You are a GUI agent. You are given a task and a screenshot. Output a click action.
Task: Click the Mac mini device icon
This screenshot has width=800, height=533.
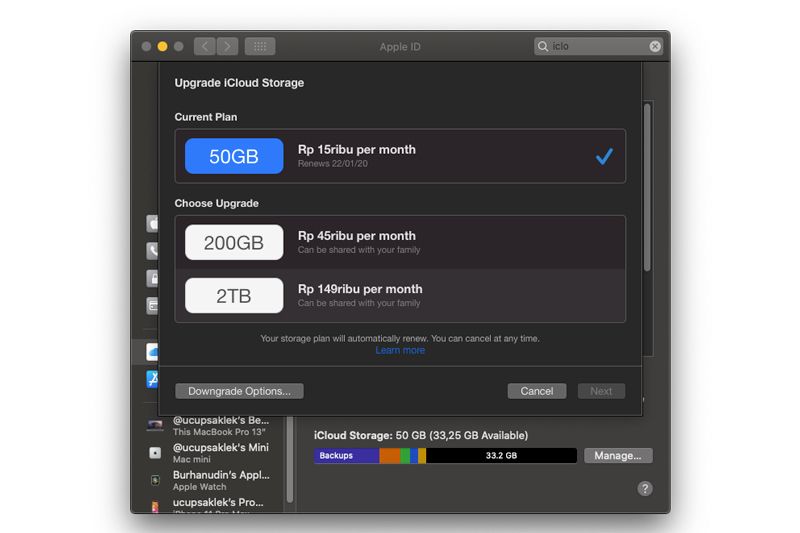(x=155, y=453)
